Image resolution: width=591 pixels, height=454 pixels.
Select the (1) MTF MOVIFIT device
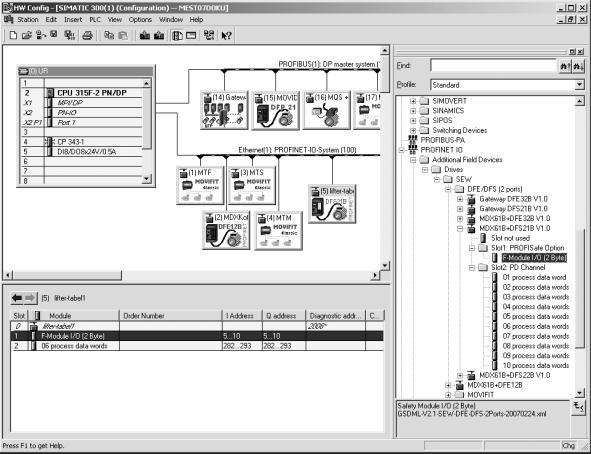[x=200, y=185]
